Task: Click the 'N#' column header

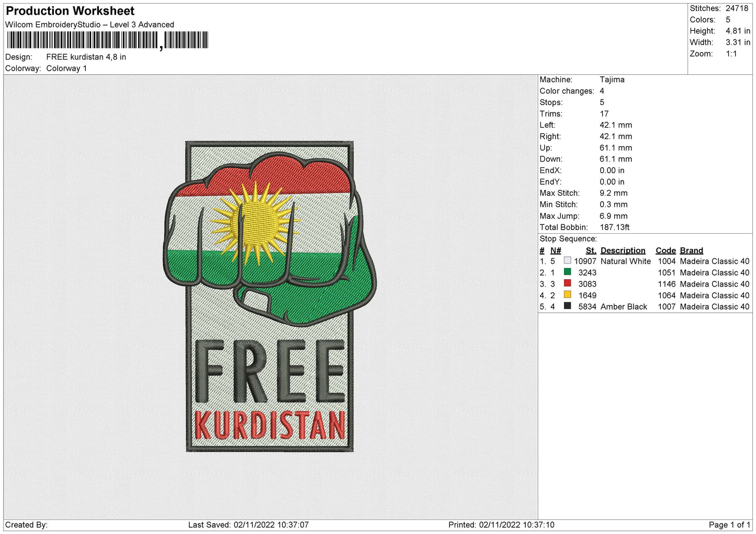Action: pyautogui.click(x=556, y=251)
